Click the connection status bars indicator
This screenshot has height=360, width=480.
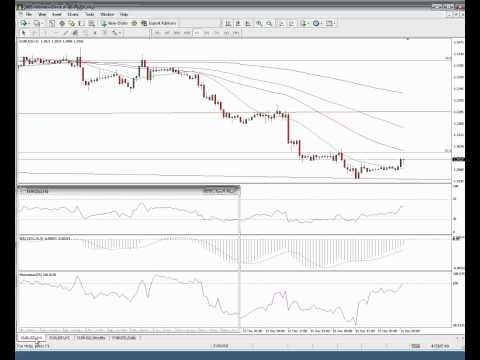(415, 346)
